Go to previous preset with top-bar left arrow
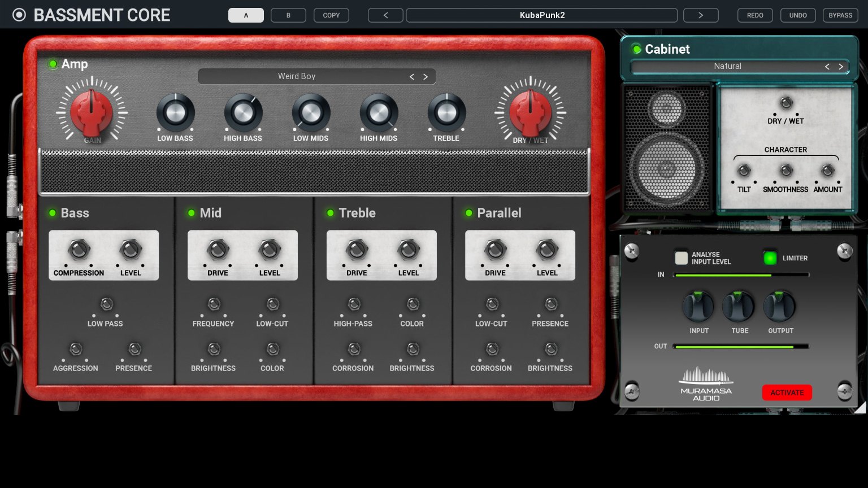868x488 pixels. pos(385,15)
